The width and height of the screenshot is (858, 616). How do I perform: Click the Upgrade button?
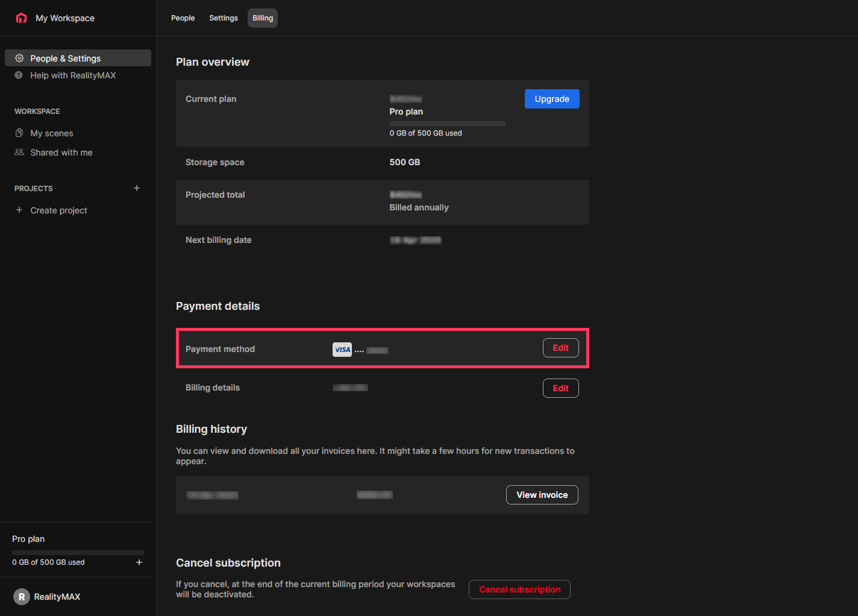click(551, 98)
